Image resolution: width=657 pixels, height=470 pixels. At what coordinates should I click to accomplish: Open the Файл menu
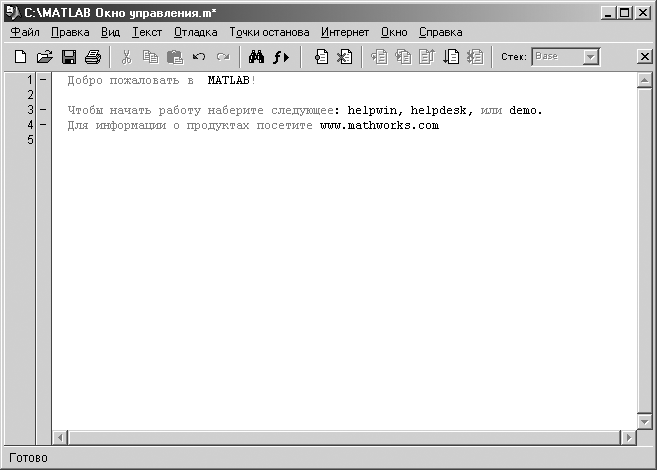[x=25, y=32]
